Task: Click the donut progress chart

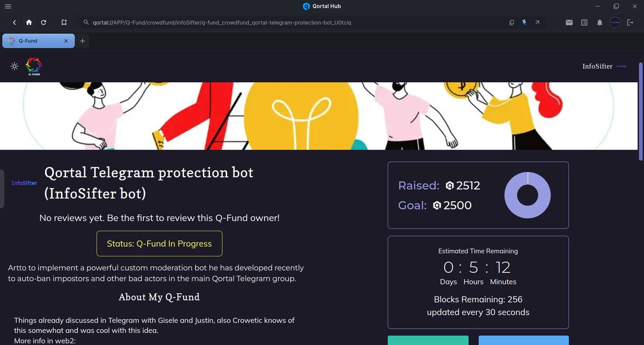Action: tap(528, 195)
